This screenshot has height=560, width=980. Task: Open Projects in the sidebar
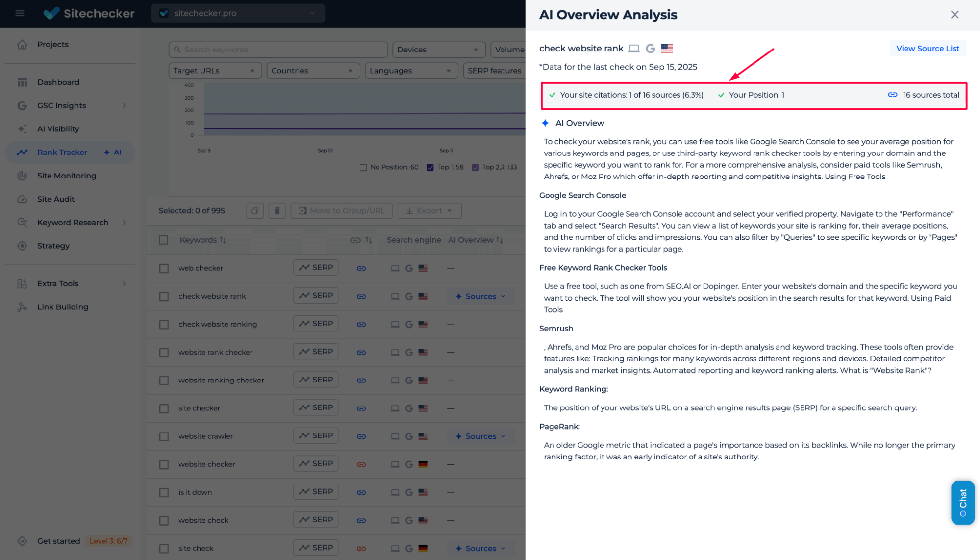pos(53,44)
